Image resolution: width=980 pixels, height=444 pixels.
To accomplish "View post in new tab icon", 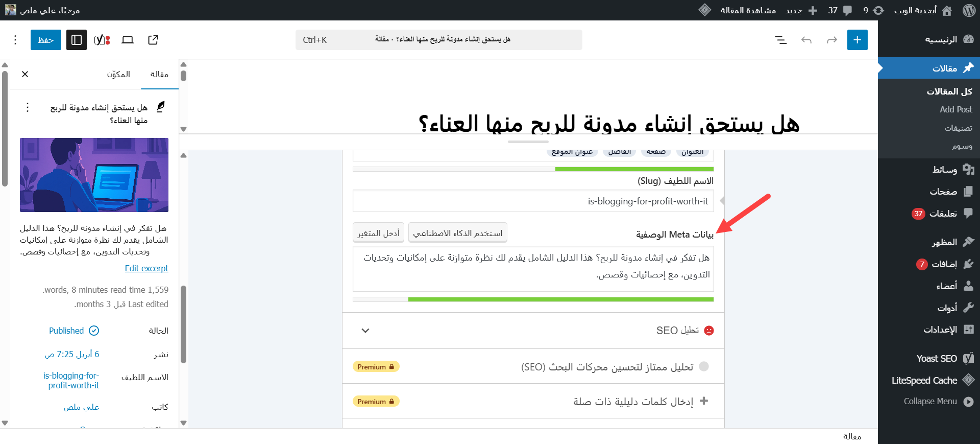I will tap(153, 40).
